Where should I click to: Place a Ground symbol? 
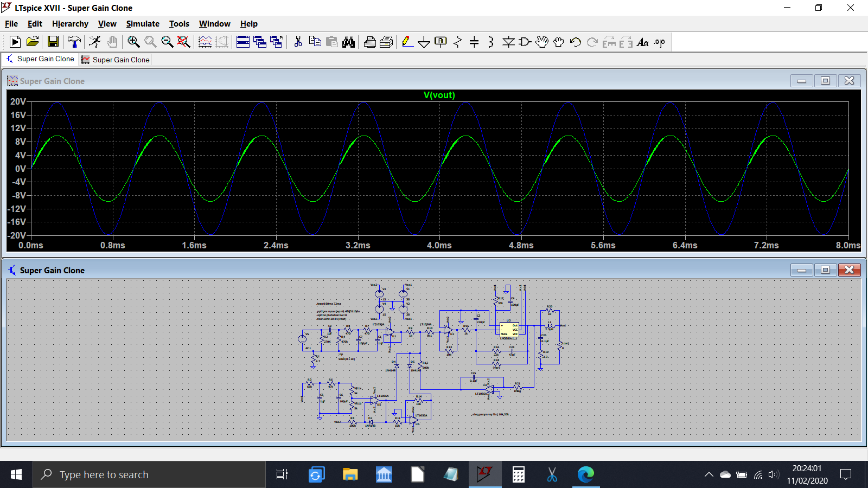[x=424, y=42]
